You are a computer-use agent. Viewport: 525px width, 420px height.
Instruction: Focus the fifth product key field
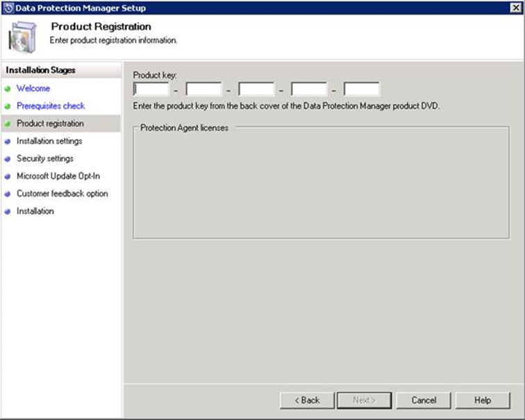coord(362,90)
